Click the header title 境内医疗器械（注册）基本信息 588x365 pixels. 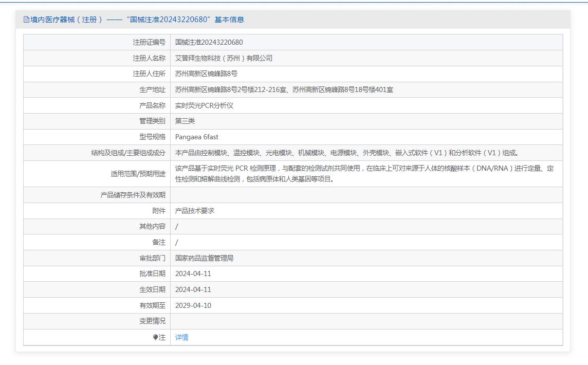click(137, 20)
